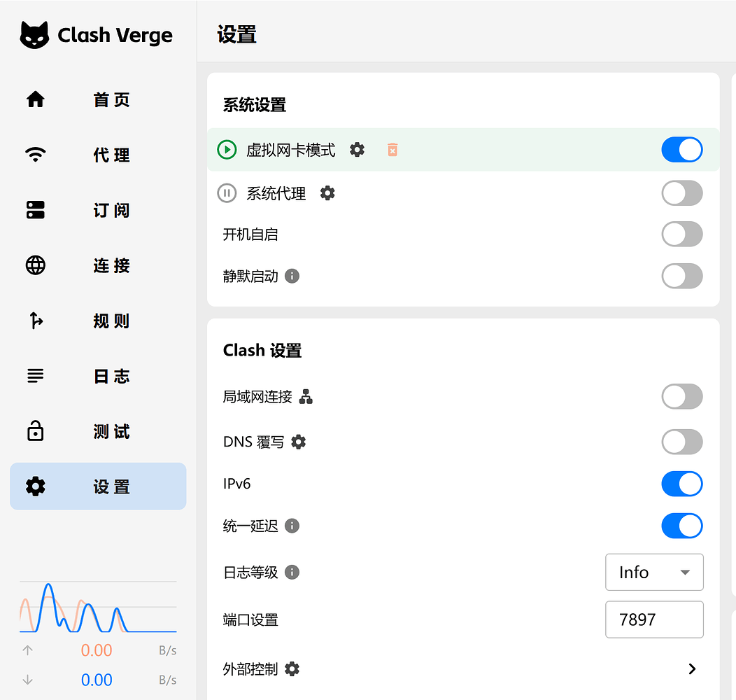
Task: Enable the 系统代理 toggle
Action: (x=682, y=193)
